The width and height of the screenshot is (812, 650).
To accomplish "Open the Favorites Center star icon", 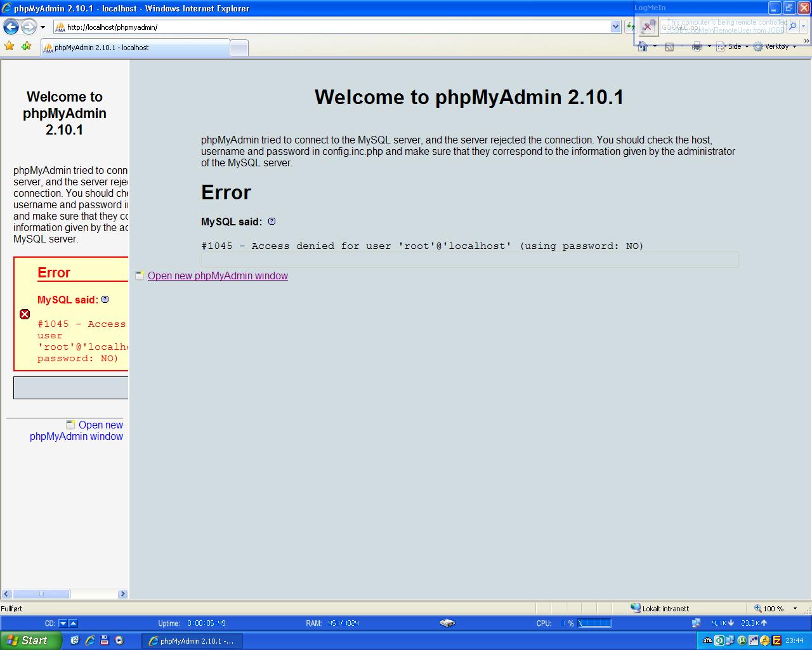I will click(10, 46).
